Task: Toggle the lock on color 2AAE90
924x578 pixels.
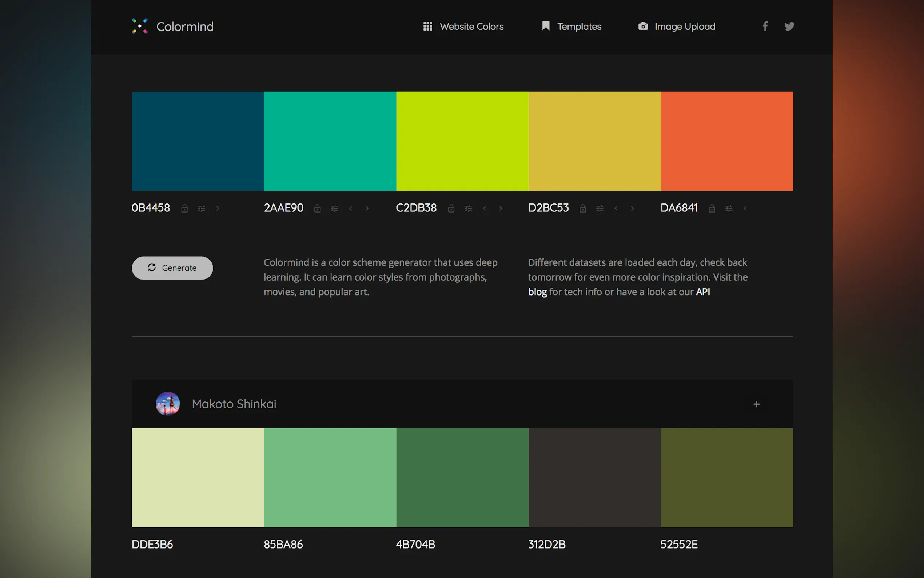Action: (x=318, y=208)
